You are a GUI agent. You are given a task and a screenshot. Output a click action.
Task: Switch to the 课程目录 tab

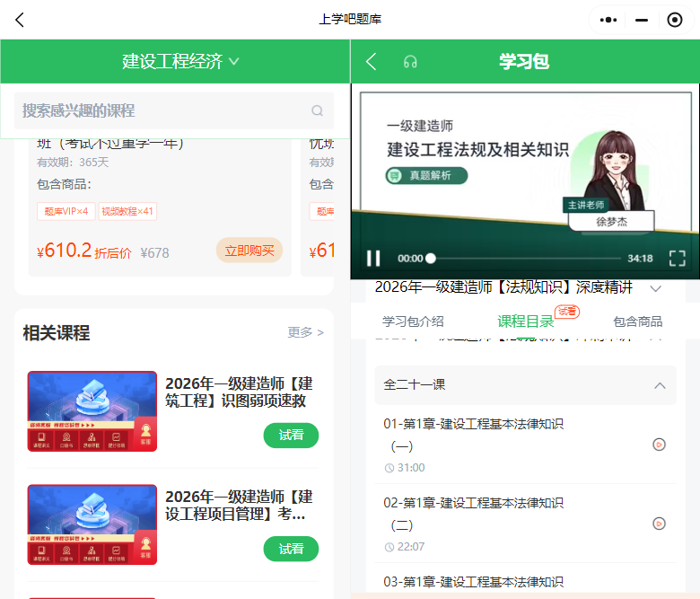point(525,322)
